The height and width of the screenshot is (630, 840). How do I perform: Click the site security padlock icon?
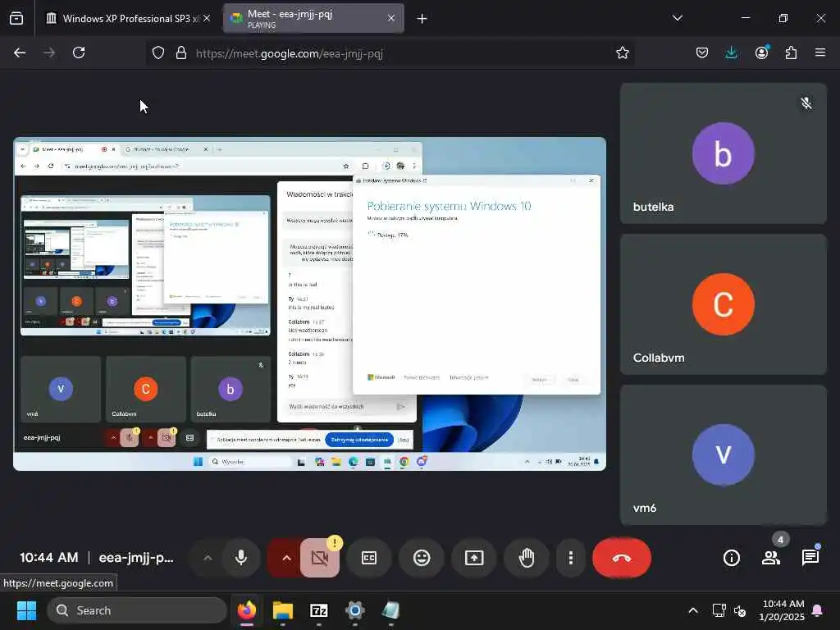181,53
